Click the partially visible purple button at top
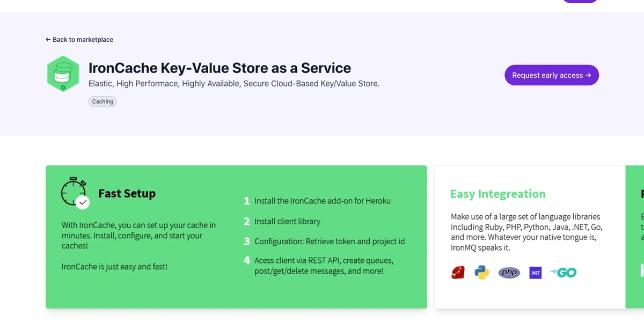Screen dimensions: 644x322 pos(580,1)
